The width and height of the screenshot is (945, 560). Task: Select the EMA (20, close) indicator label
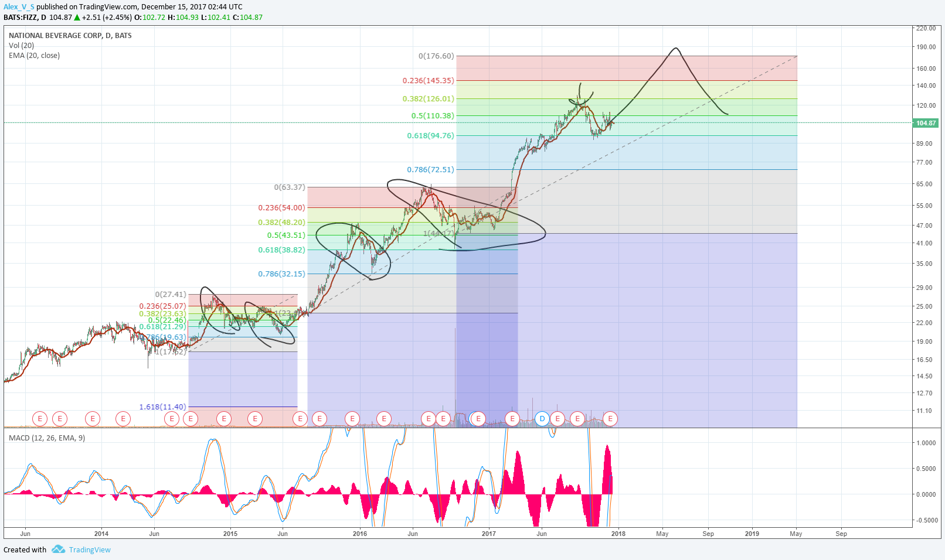tap(35, 56)
